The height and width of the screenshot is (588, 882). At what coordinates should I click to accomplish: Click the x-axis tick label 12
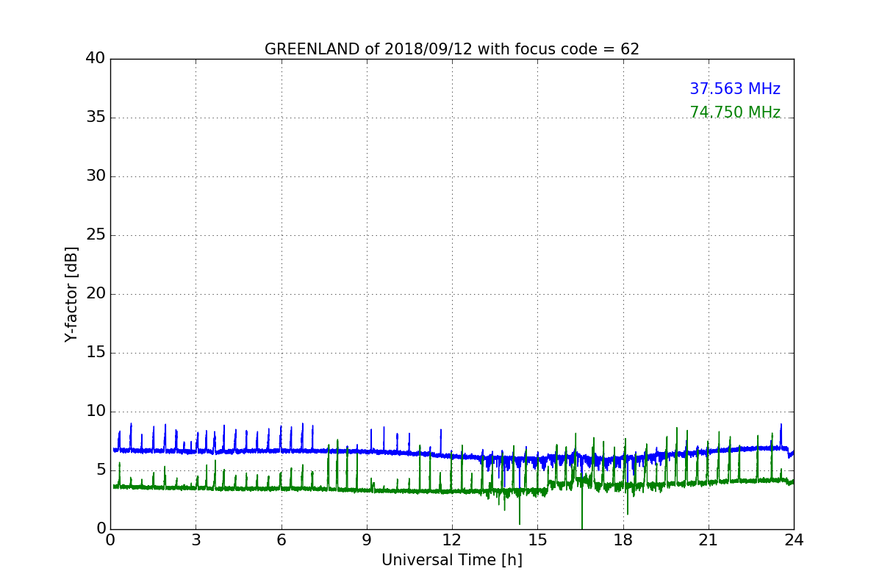coord(452,540)
